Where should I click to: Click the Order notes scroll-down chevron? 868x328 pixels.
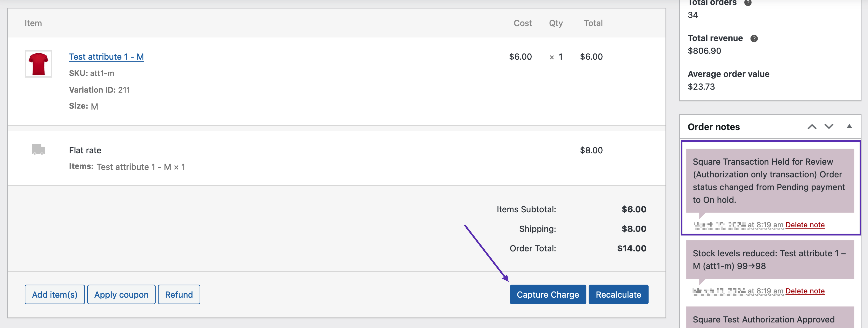coord(829,127)
